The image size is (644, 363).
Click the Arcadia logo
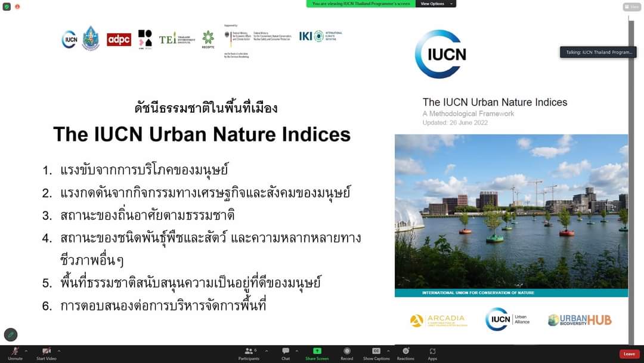pos(439,320)
